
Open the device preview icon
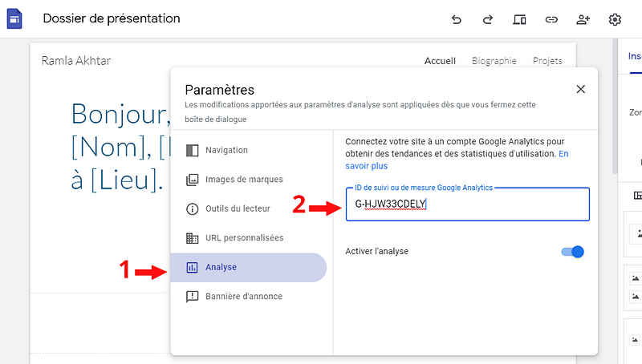point(519,19)
